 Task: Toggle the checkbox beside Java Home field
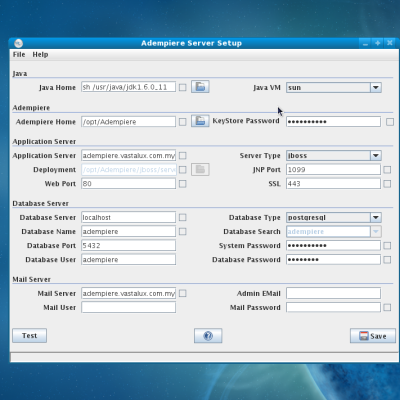click(183, 87)
